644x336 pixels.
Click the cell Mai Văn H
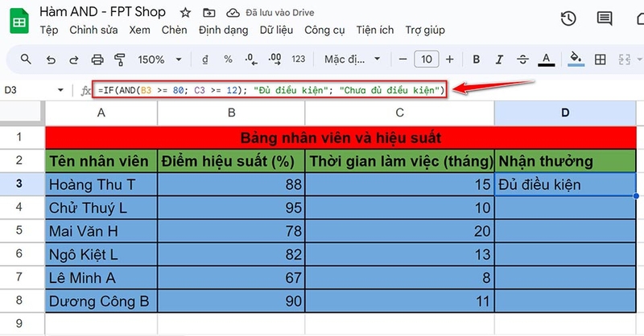click(101, 232)
